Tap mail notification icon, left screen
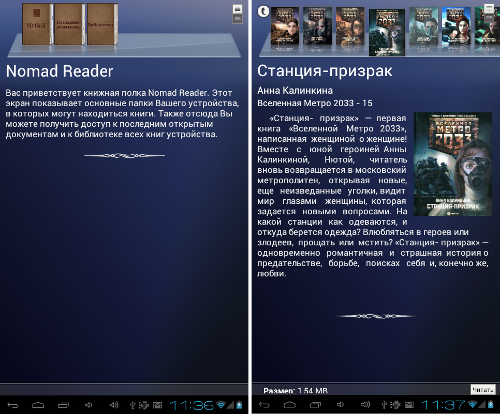500x414 pixels. pos(157,405)
